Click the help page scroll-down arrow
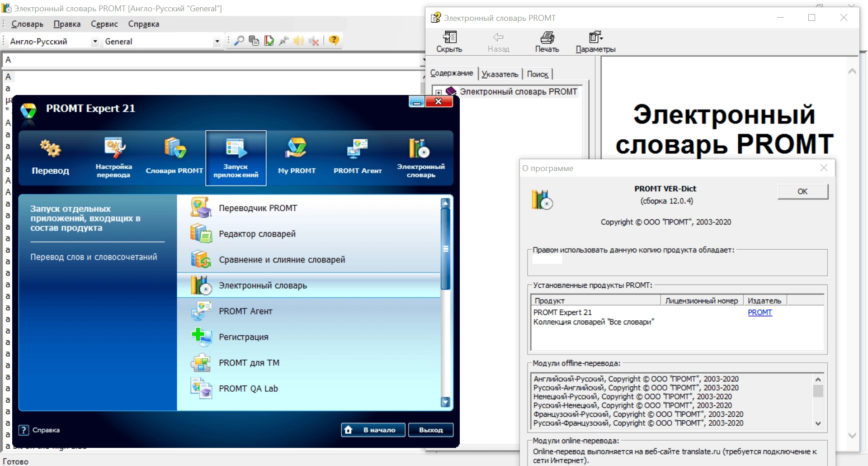868x466 pixels. click(852, 436)
